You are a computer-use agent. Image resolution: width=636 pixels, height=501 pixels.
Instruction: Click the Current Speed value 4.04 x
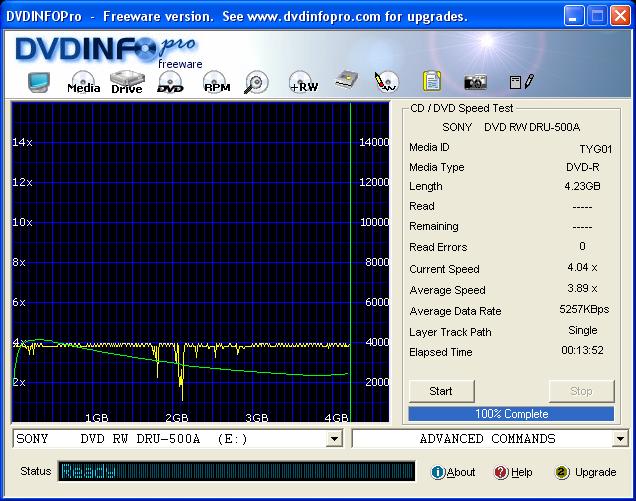(582, 267)
